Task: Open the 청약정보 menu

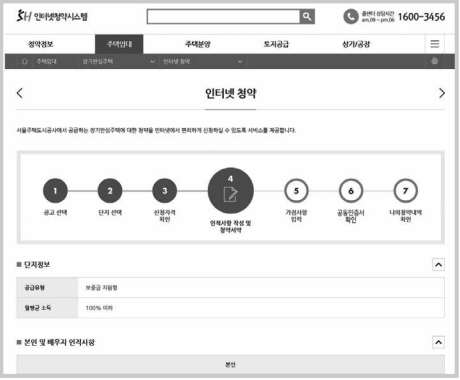Action: point(41,44)
